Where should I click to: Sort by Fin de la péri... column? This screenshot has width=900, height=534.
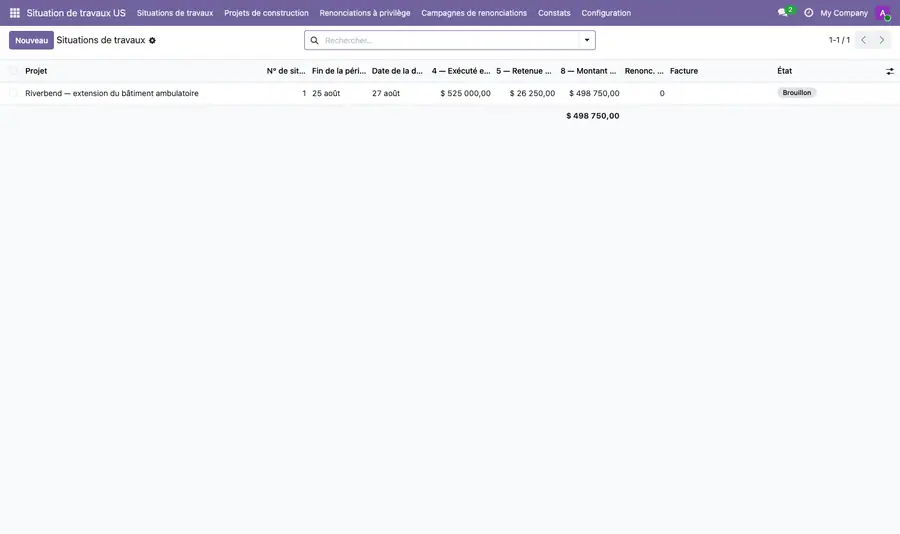pos(339,71)
